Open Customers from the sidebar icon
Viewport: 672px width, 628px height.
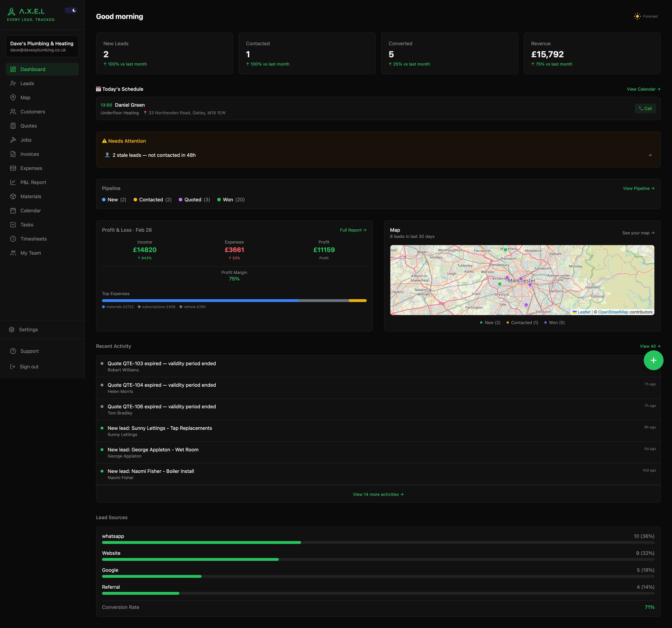pos(13,112)
